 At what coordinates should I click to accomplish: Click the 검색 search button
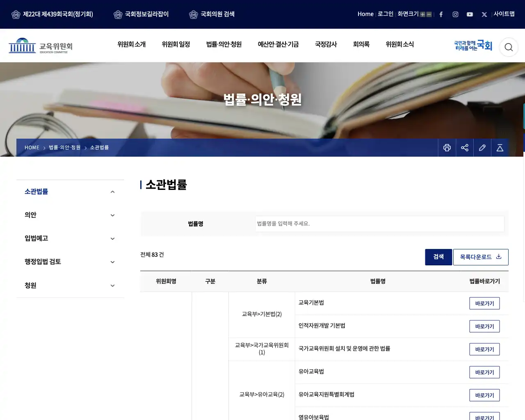[x=438, y=257]
